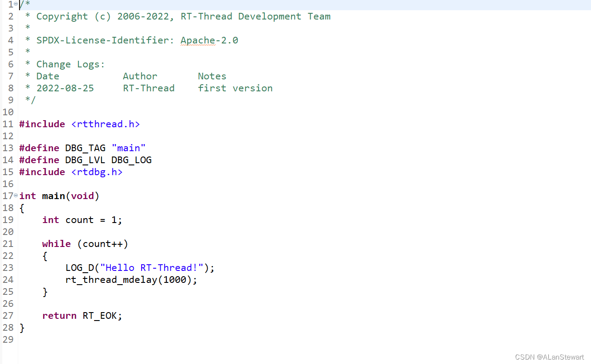Click 'first version' in the comment
The height and width of the screenshot is (364, 591).
pyautogui.click(x=235, y=88)
